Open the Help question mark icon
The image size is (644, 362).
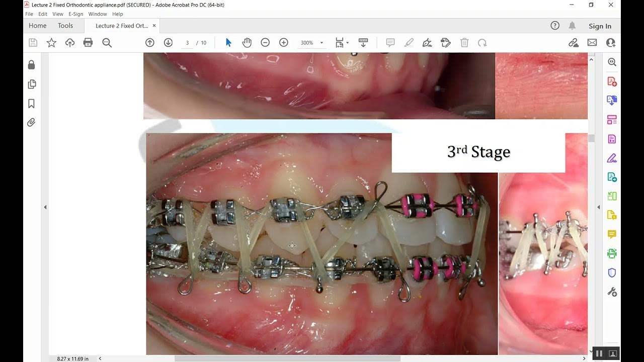555,26
